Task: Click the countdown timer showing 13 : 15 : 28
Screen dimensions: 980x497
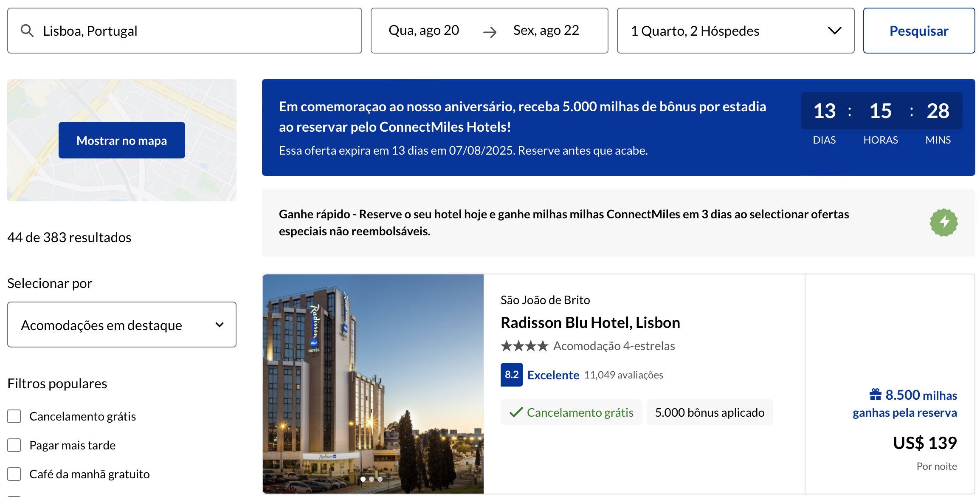Action: point(881,111)
